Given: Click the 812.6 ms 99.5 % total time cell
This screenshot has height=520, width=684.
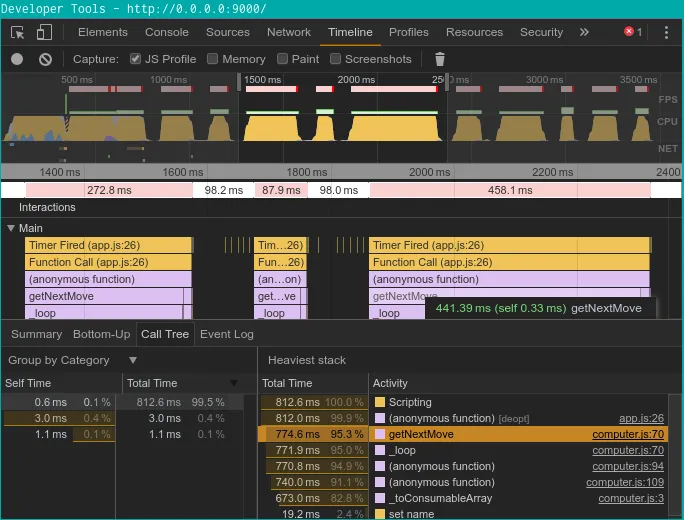Looking at the screenshot, I should tap(180, 402).
